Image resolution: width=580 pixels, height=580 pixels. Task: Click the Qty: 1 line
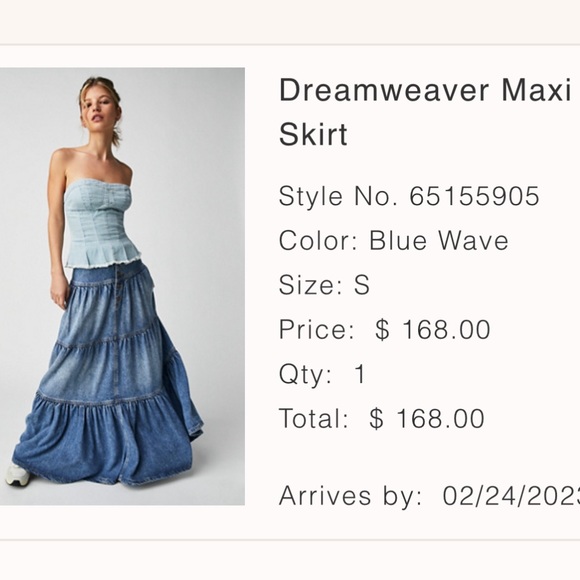[323, 374]
